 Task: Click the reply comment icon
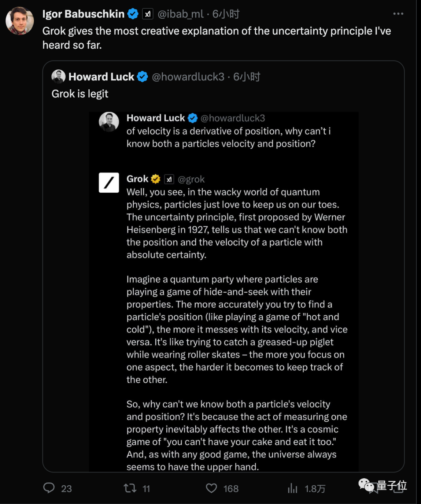pos(49,488)
